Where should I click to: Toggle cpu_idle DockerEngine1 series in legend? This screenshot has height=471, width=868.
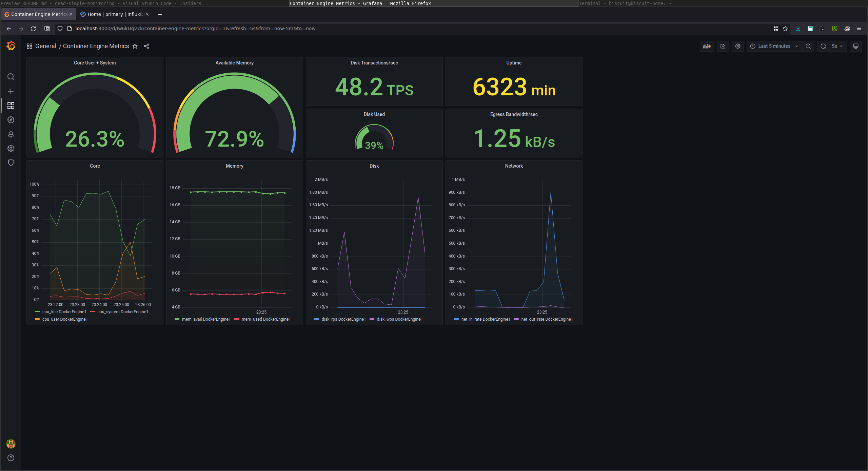coord(64,312)
